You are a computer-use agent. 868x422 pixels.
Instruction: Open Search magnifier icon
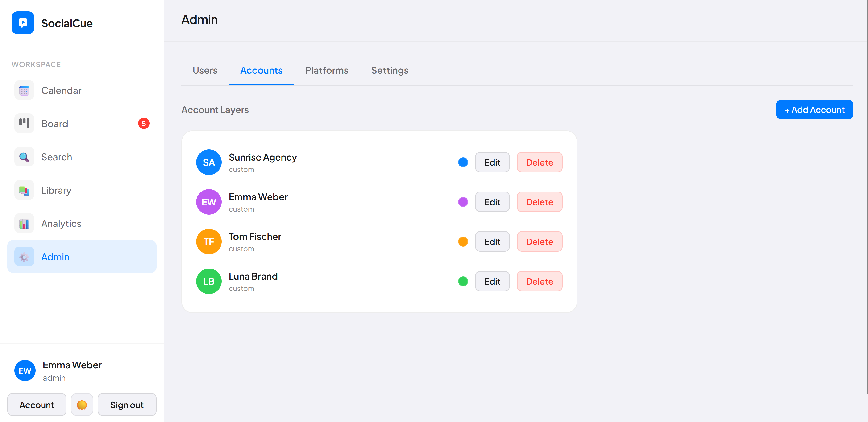24,157
